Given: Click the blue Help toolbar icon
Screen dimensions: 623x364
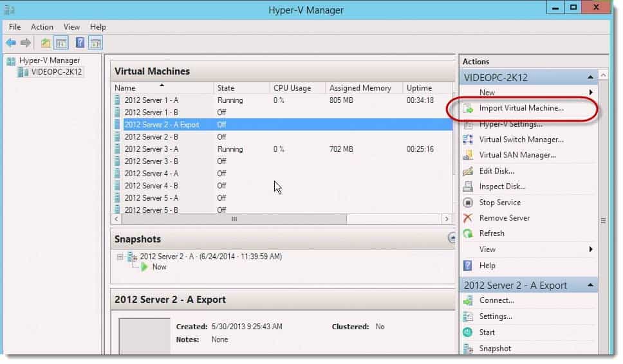Looking at the screenshot, I should (80, 42).
